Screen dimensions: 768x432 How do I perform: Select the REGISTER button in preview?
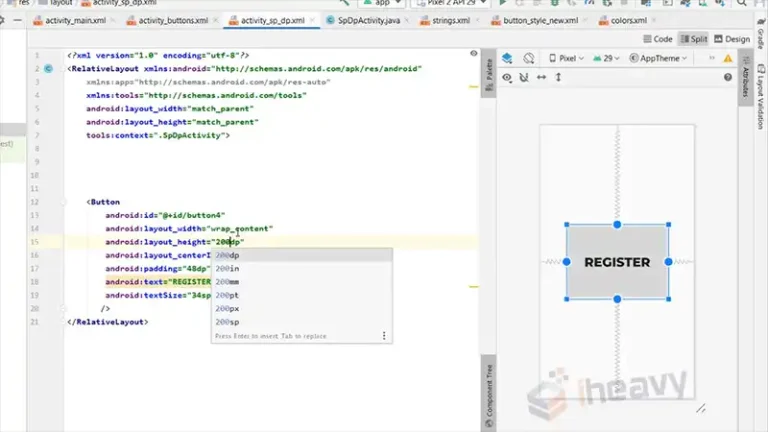point(617,262)
